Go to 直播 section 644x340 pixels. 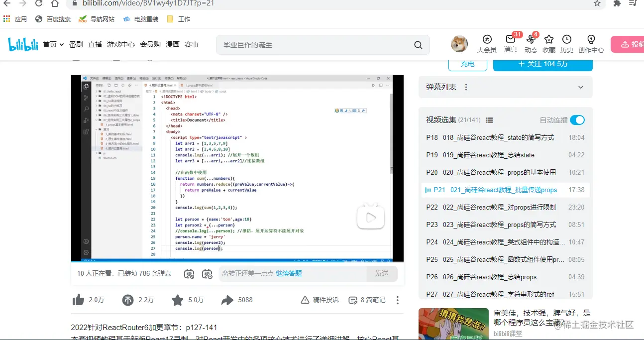pos(95,44)
